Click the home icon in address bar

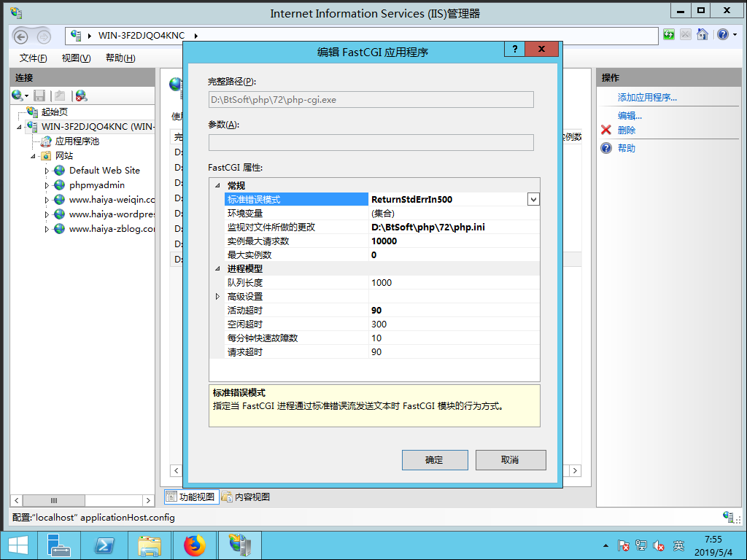tap(703, 34)
